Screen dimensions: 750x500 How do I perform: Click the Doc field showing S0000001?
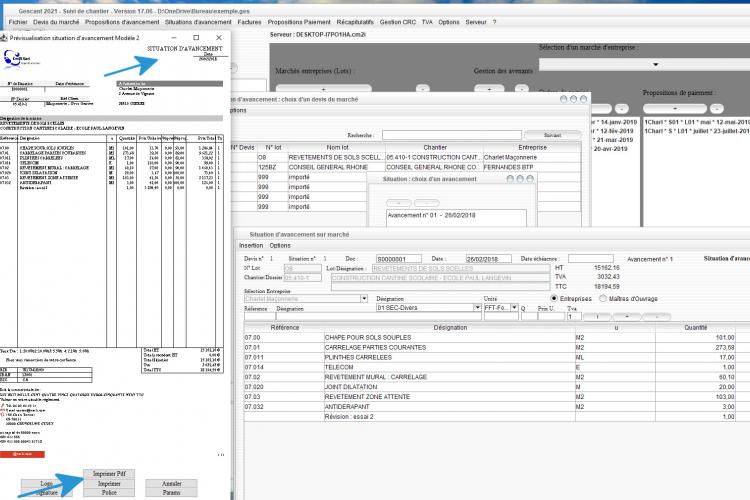pyautogui.click(x=398, y=259)
